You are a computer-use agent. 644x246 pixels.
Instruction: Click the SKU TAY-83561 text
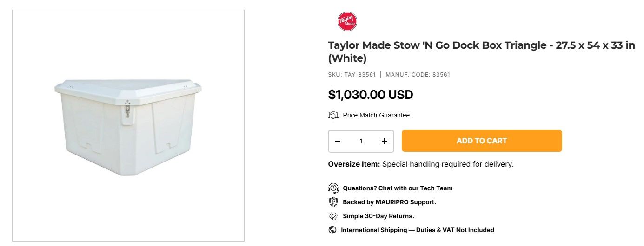[352, 74]
